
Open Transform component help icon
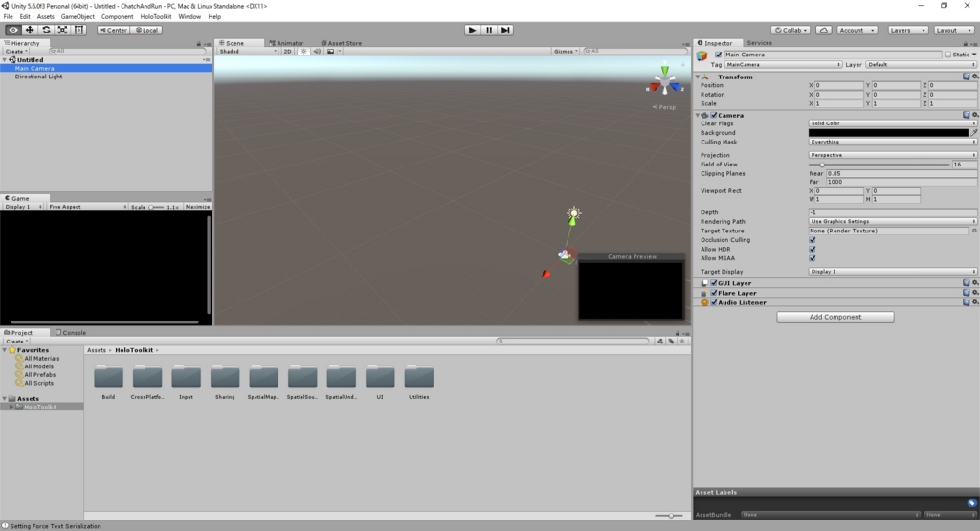(967, 77)
